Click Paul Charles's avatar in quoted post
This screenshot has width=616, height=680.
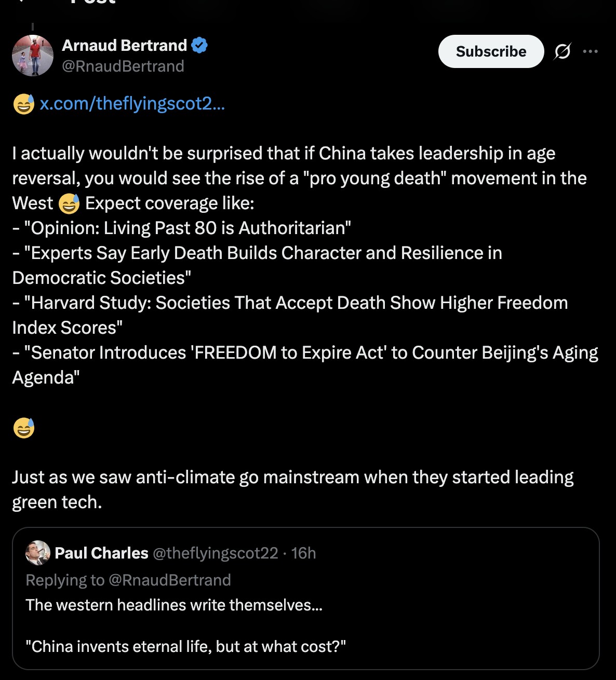pyautogui.click(x=37, y=553)
